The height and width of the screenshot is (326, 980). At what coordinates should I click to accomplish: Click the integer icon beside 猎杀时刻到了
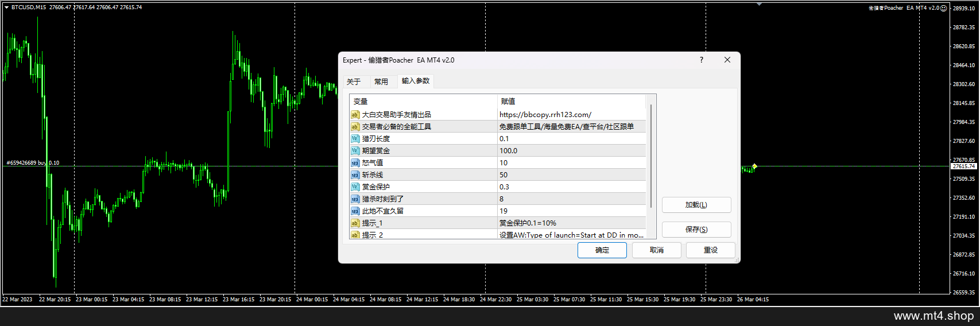point(355,199)
